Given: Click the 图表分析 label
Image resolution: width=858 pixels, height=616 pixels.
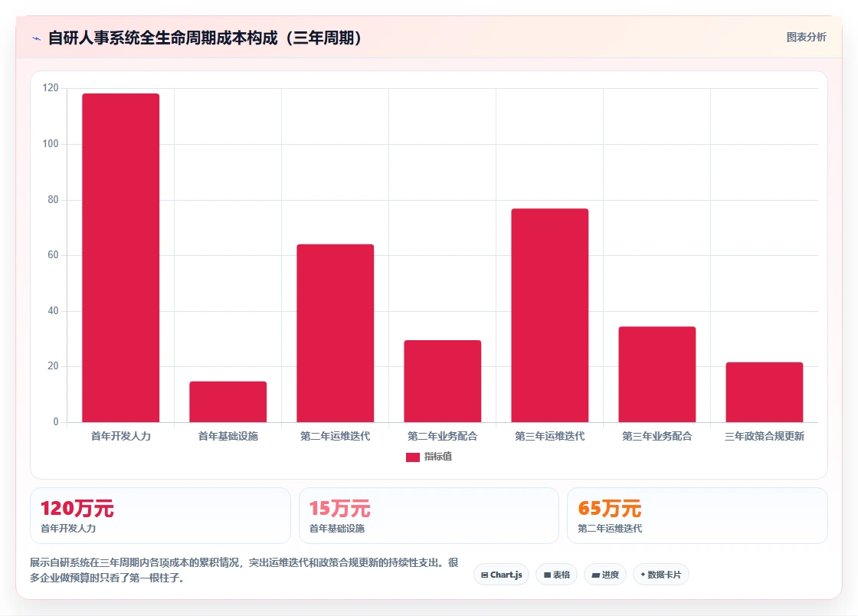Looking at the screenshot, I should click(806, 38).
